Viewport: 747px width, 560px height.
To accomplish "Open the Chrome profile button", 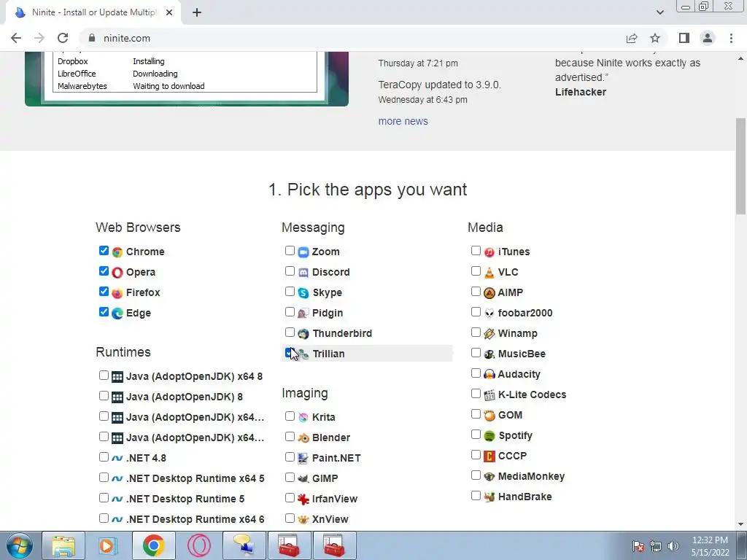I will pos(708,38).
